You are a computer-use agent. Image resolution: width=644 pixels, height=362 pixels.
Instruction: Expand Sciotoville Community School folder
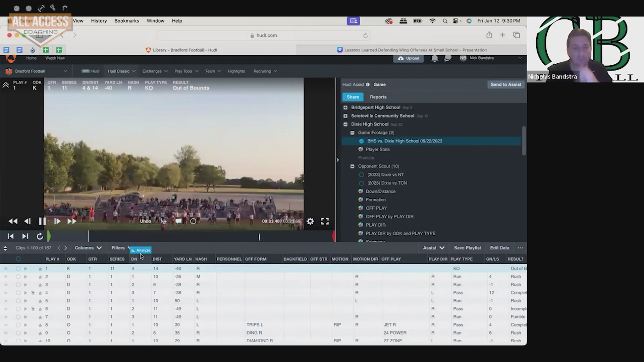(x=345, y=116)
